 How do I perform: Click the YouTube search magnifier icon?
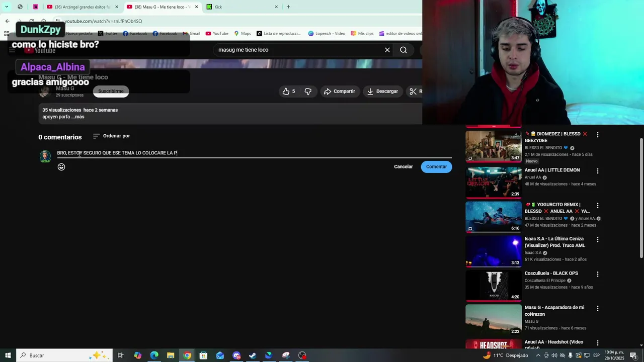tap(404, 50)
